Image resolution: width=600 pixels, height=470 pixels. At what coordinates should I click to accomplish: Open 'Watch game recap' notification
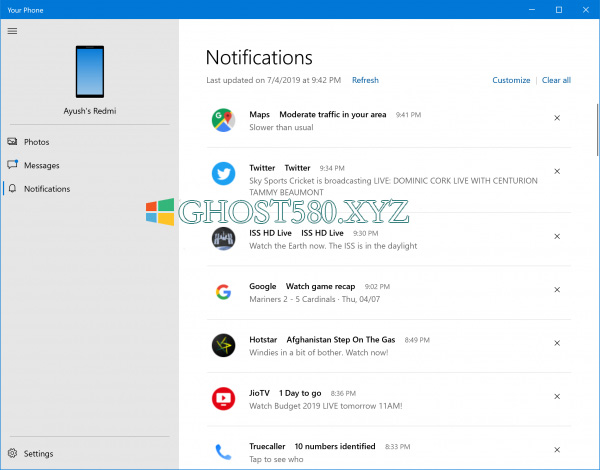[320, 286]
